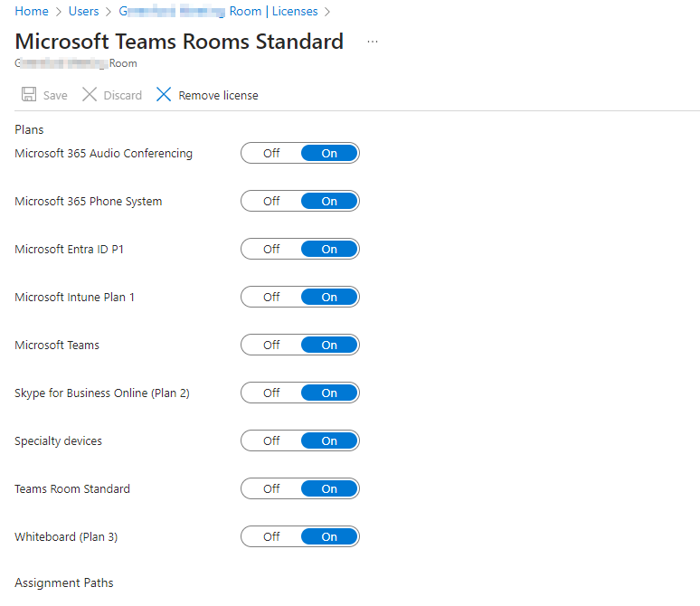The width and height of the screenshot is (700, 606).
Task: Click the Microsoft 365 Audio Conferencing label
Action: [x=104, y=153]
